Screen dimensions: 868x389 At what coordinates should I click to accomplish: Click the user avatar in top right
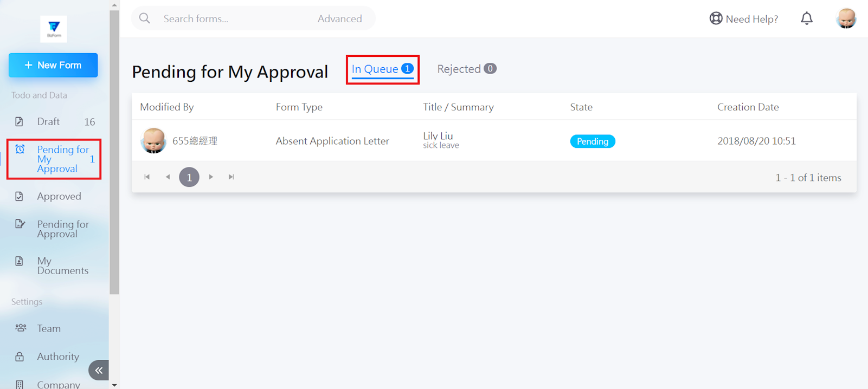(846, 18)
